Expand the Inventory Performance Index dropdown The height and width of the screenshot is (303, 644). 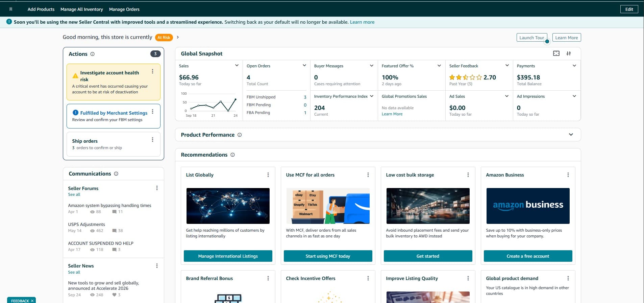372,96
